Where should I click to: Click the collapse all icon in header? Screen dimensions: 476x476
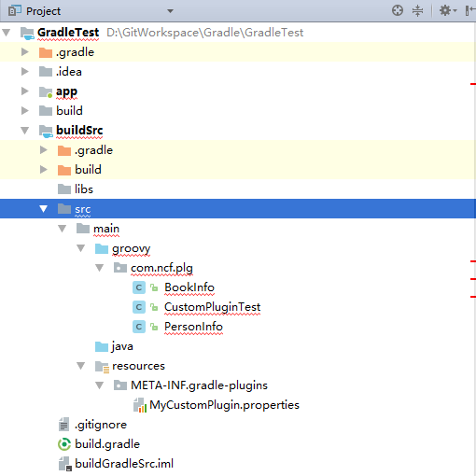417,10
